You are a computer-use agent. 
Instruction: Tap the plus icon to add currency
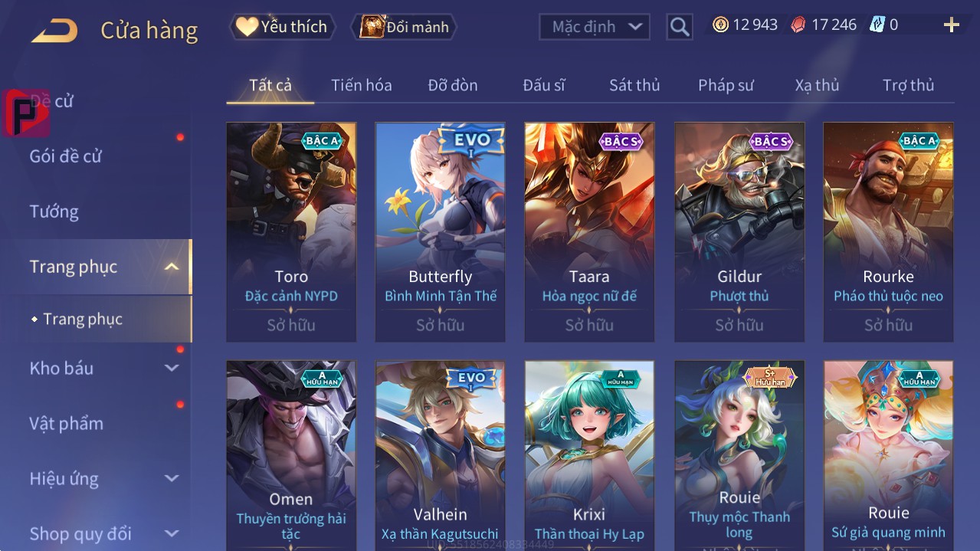pos(951,25)
